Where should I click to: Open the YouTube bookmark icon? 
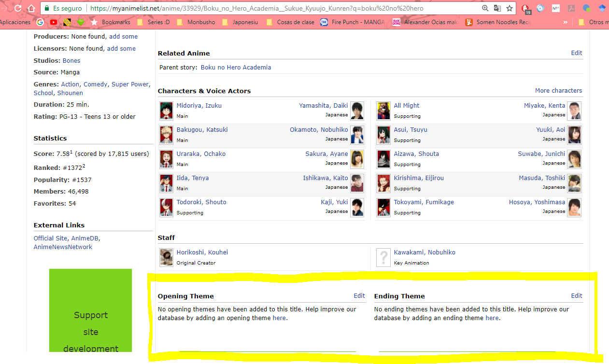pos(54,22)
